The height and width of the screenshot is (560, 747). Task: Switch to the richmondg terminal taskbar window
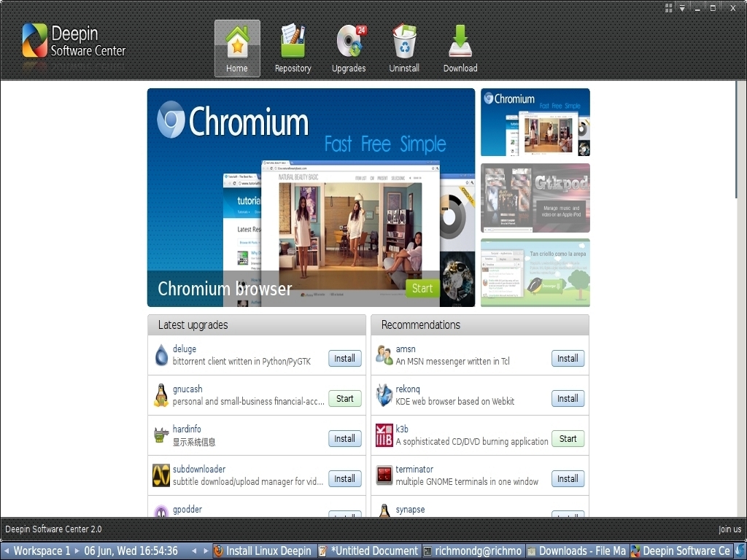point(474,551)
